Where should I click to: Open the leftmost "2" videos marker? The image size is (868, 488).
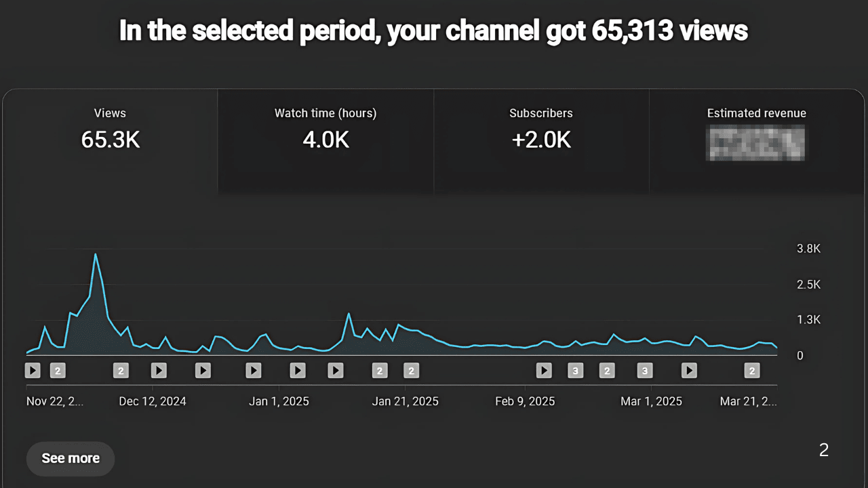tap(58, 371)
